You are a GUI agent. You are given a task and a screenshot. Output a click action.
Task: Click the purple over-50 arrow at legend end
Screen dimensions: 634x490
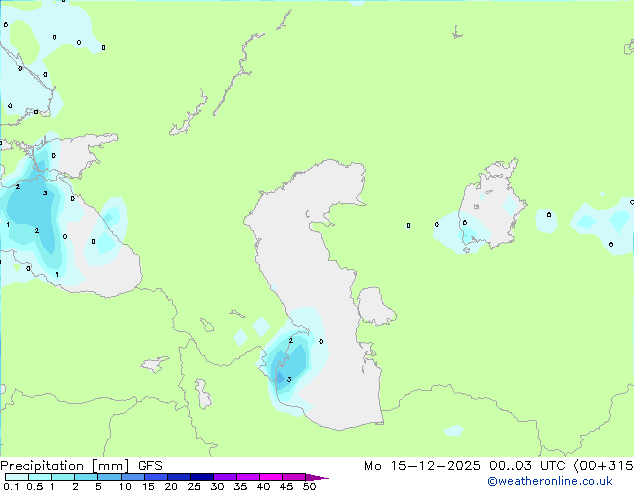[316, 477]
